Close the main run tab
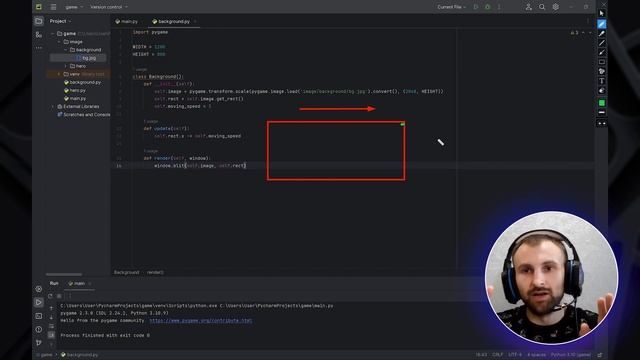Image resolution: width=640 pixels, height=360 pixels. 90,283
